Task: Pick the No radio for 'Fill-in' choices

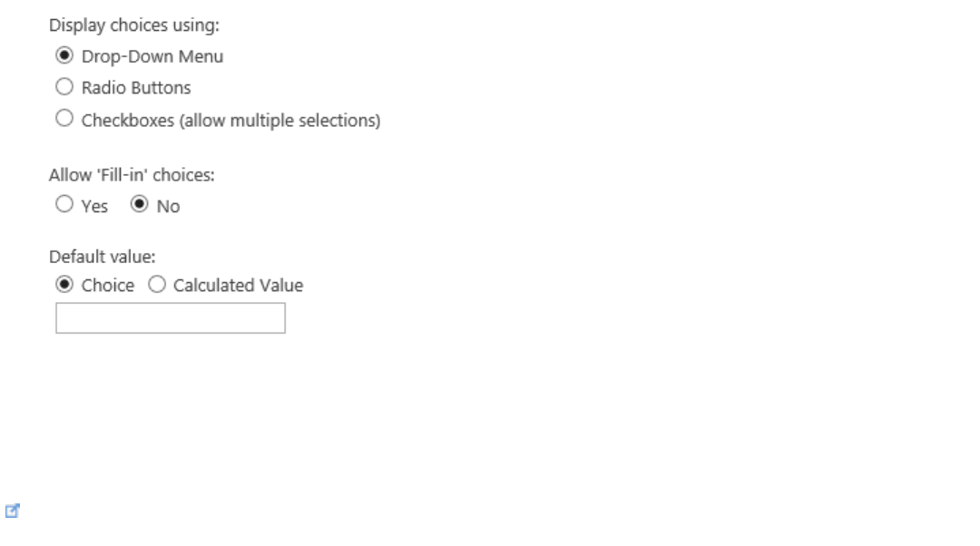Action: tap(141, 206)
